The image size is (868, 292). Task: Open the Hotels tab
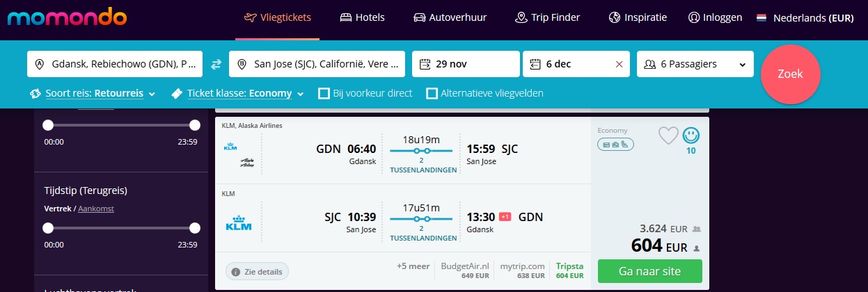[x=362, y=17]
